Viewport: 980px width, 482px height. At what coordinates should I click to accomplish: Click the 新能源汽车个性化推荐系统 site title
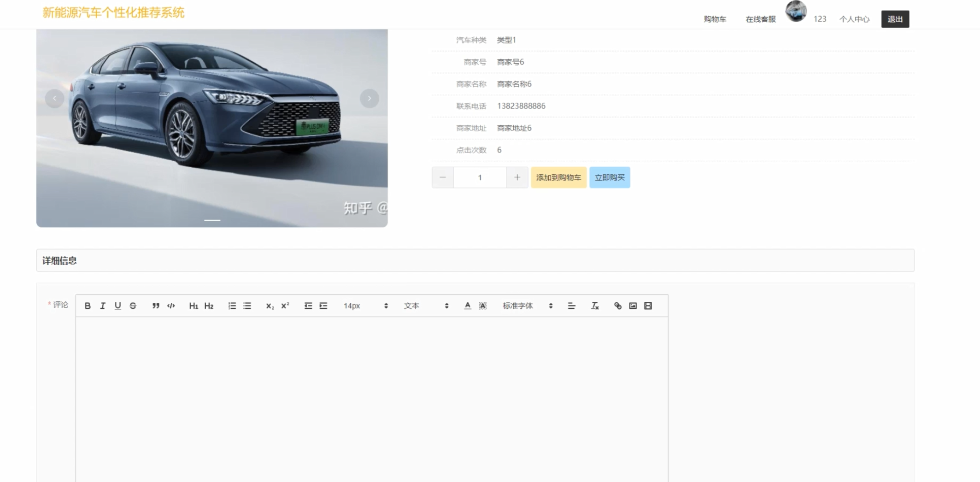(113, 13)
